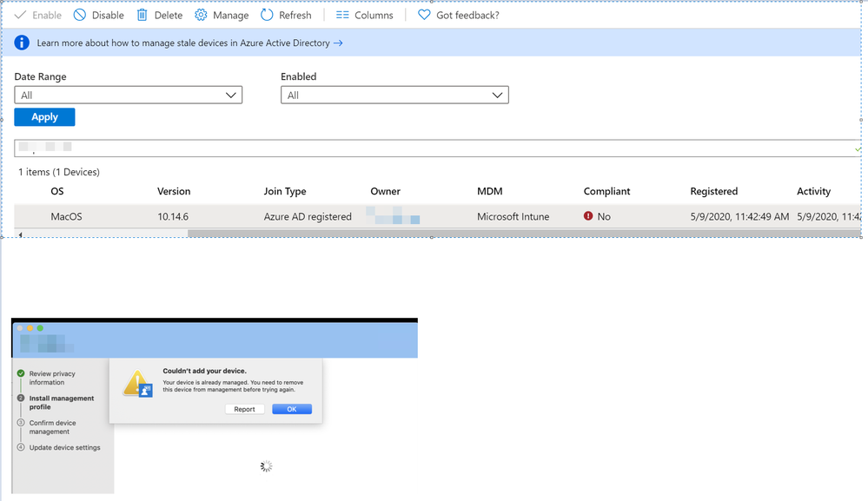Refresh the device list

pyautogui.click(x=265, y=15)
